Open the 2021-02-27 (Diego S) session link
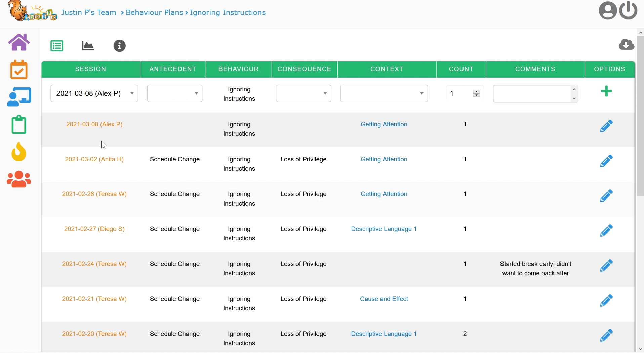Viewport: 644px width, 353px height. point(94,229)
